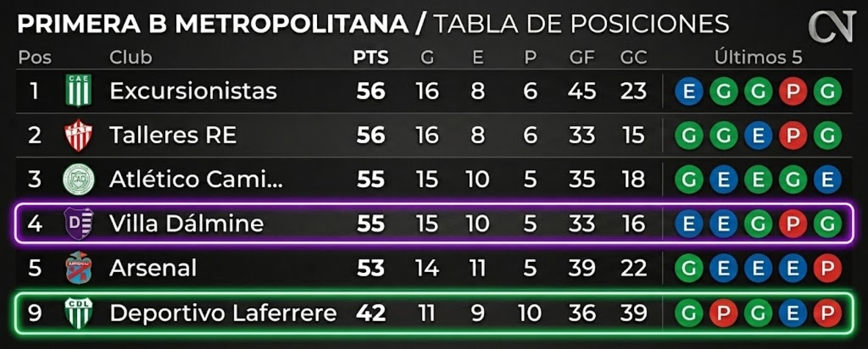This screenshot has height=349, width=868.
Task: Click the Talleres RE club crest
Action: (78, 136)
